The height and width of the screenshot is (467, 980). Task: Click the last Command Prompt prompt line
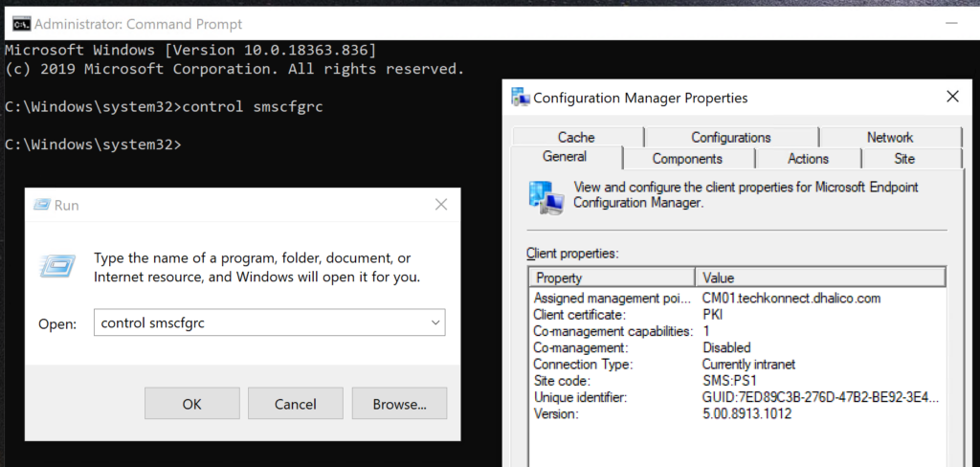coord(93,145)
